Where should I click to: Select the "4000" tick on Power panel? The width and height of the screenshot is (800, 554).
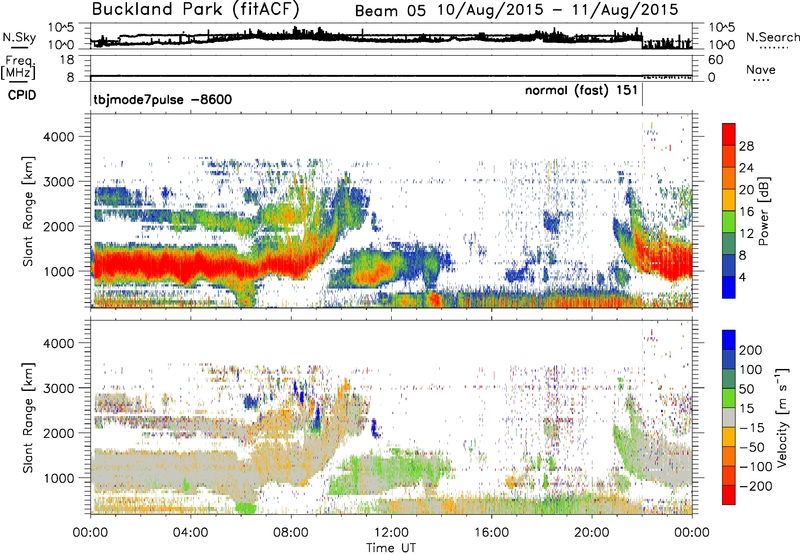[58, 137]
